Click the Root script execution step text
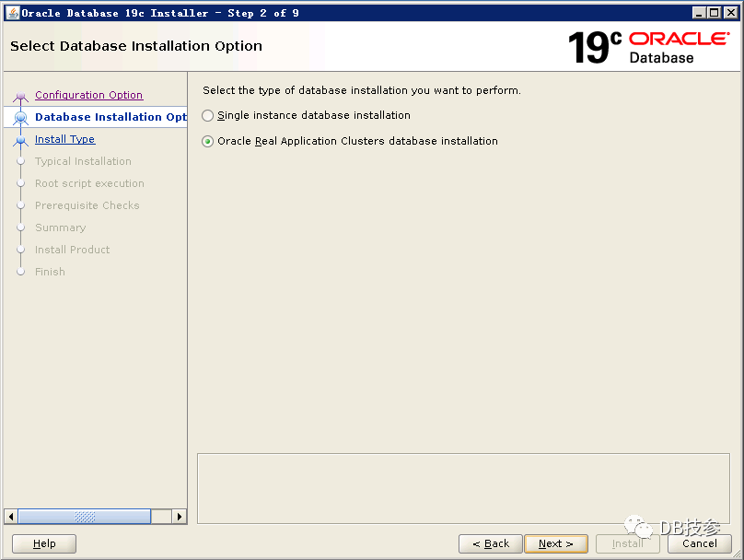Image resolution: width=744 pixels, height=560 pixels. pos(89,183)
